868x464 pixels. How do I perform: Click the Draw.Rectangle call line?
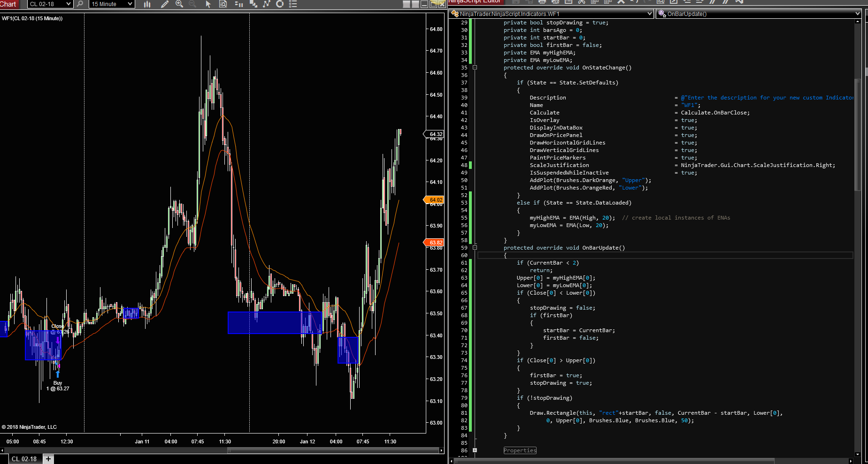[656, 413]
